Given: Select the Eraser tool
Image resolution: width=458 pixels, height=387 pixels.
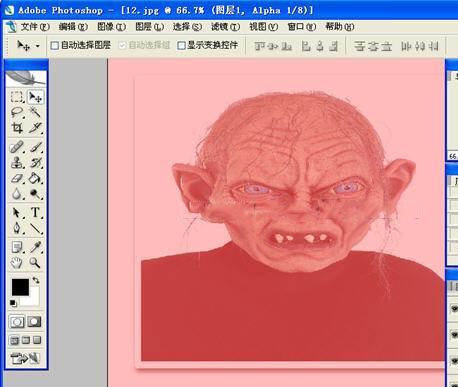Looking at the screenshot, I should click(x=17, y=178).
